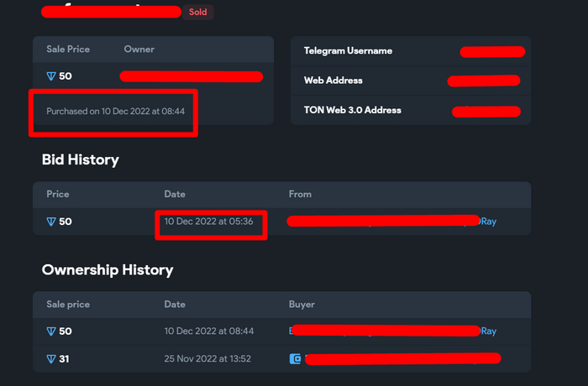Click the Buyer column header

(302, 304)
